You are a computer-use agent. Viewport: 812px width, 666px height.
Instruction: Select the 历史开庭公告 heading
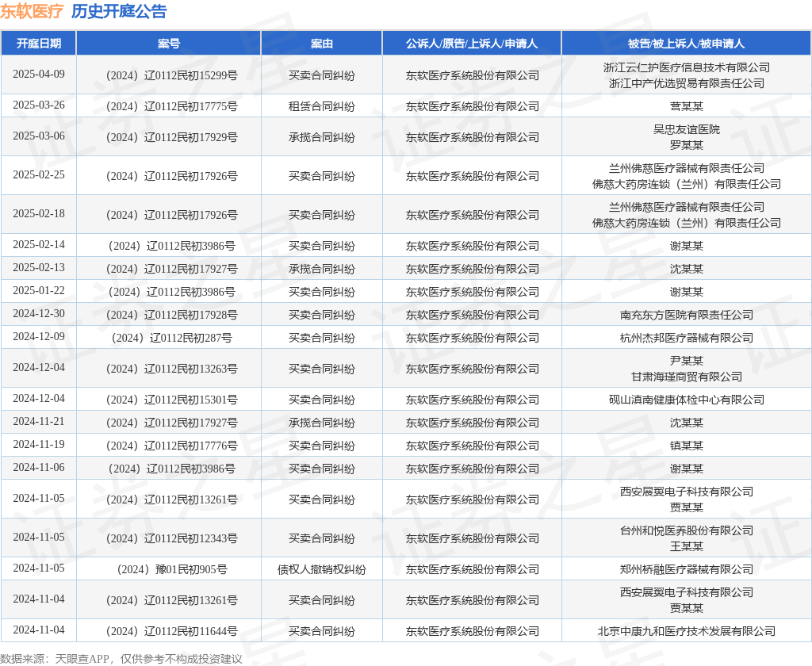(119, 11)
